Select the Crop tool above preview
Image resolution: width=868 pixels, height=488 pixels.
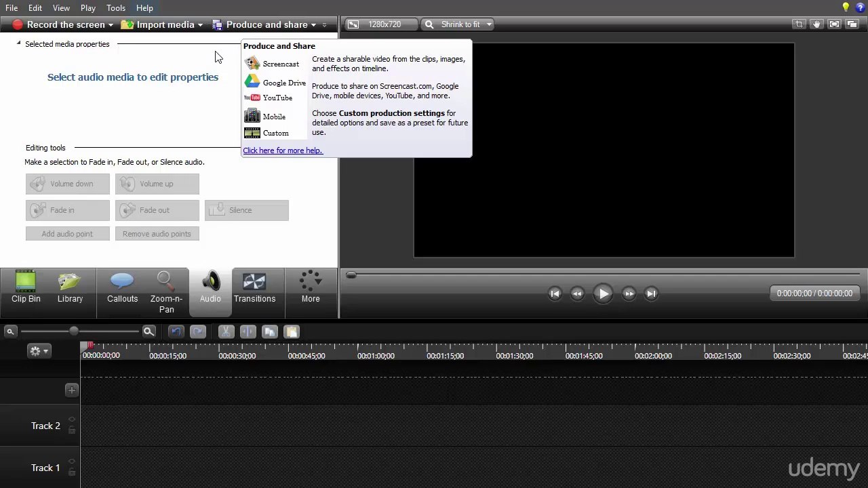799,24
